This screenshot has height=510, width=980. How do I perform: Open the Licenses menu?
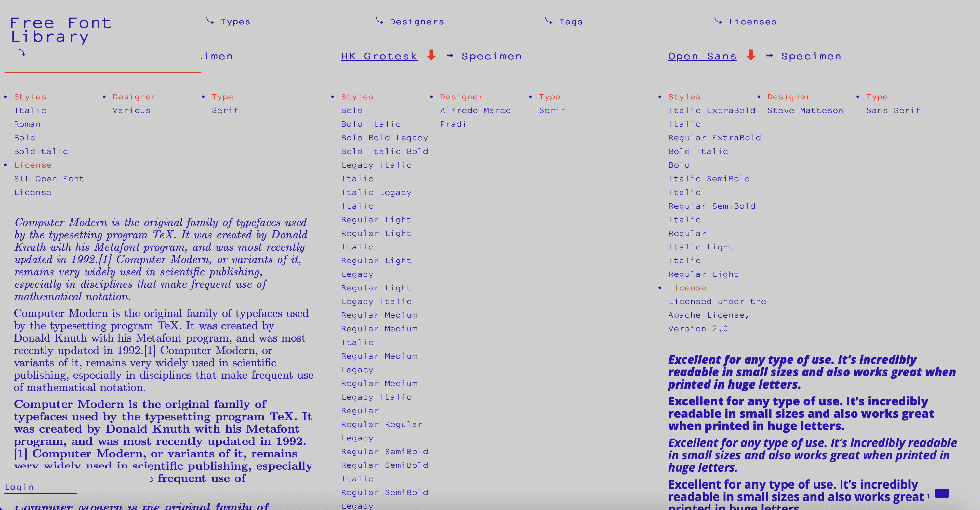pos(752,22)
